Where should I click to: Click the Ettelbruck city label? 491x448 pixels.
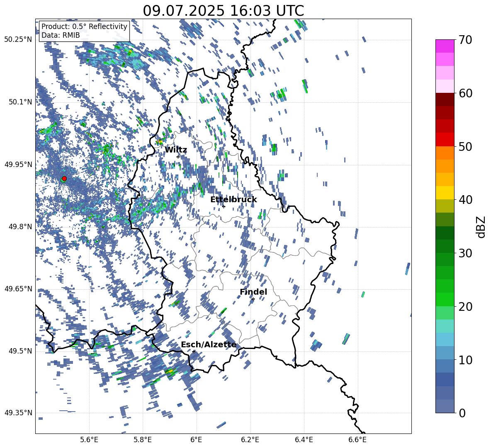tap(233, 200)
